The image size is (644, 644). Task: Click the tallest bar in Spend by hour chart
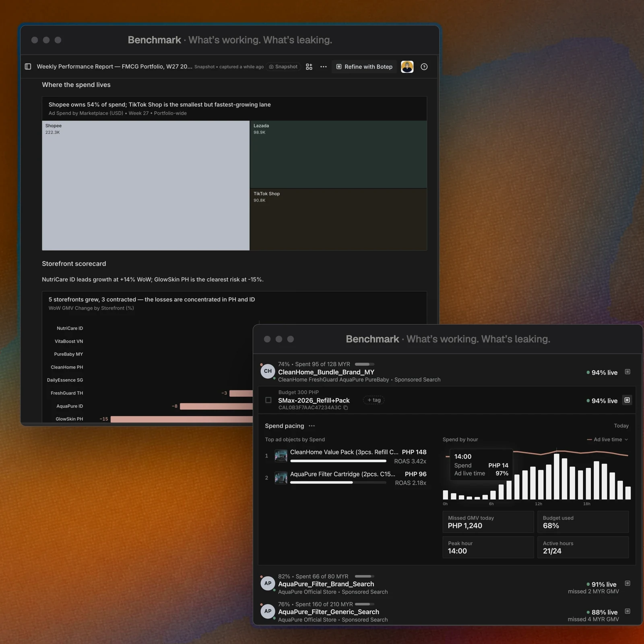pos(557,477)
